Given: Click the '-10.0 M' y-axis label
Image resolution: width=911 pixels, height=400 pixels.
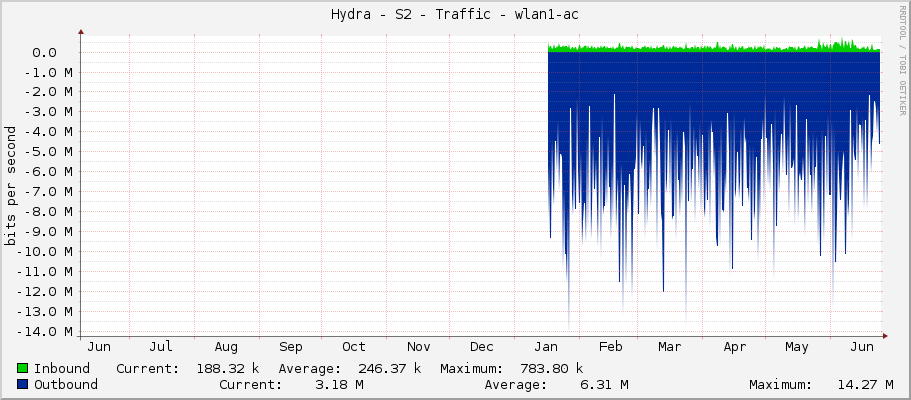Looking at the screenshot, I should 45,252.
